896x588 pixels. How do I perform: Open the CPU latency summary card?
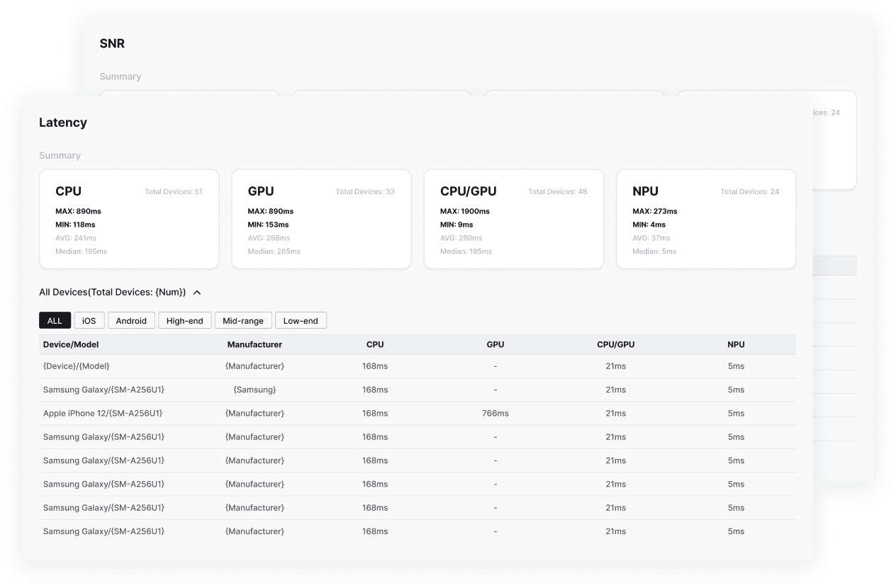[129, 219]
